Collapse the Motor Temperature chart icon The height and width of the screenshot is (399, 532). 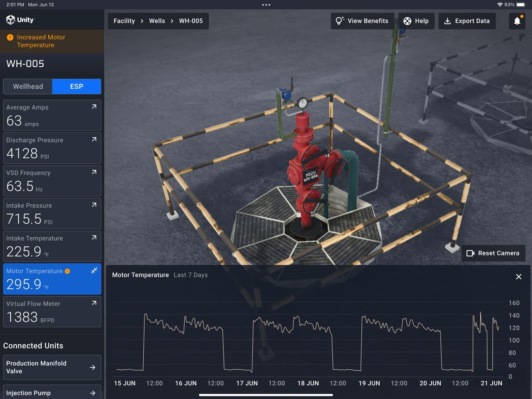pos(94,270)
